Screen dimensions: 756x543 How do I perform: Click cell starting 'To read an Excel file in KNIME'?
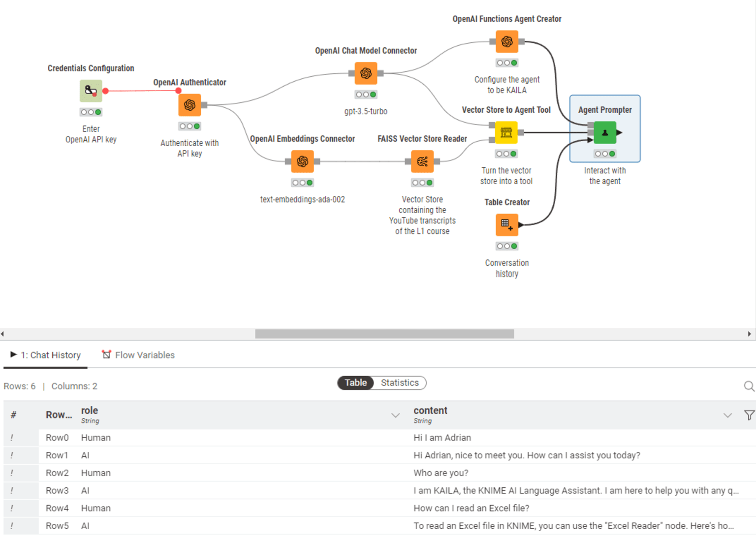point(574,526)
